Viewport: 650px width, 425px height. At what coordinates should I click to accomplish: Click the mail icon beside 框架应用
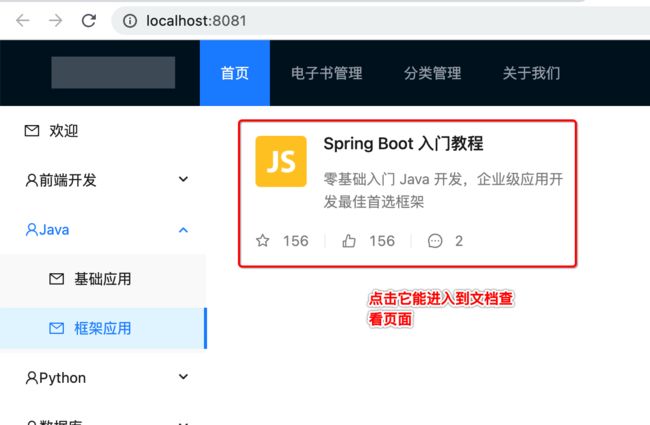(56, 328)
